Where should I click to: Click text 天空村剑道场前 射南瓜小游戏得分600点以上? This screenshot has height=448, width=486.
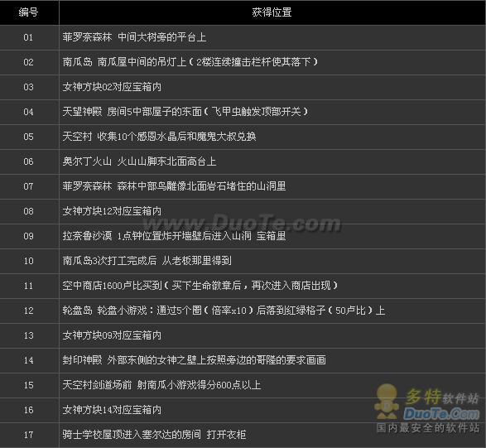tap(161, 385)
